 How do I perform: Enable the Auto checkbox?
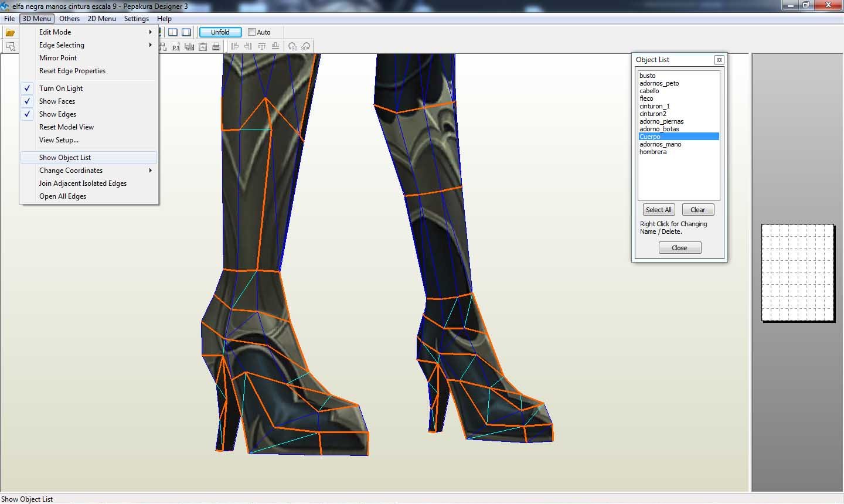[251, 32]
